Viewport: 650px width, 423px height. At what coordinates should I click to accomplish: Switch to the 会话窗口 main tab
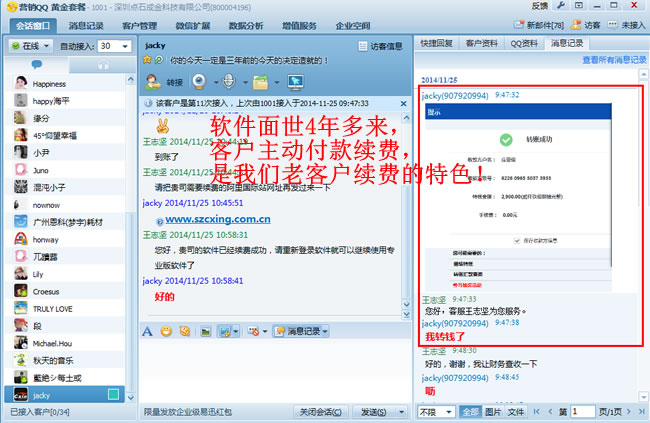click(33, 26)
